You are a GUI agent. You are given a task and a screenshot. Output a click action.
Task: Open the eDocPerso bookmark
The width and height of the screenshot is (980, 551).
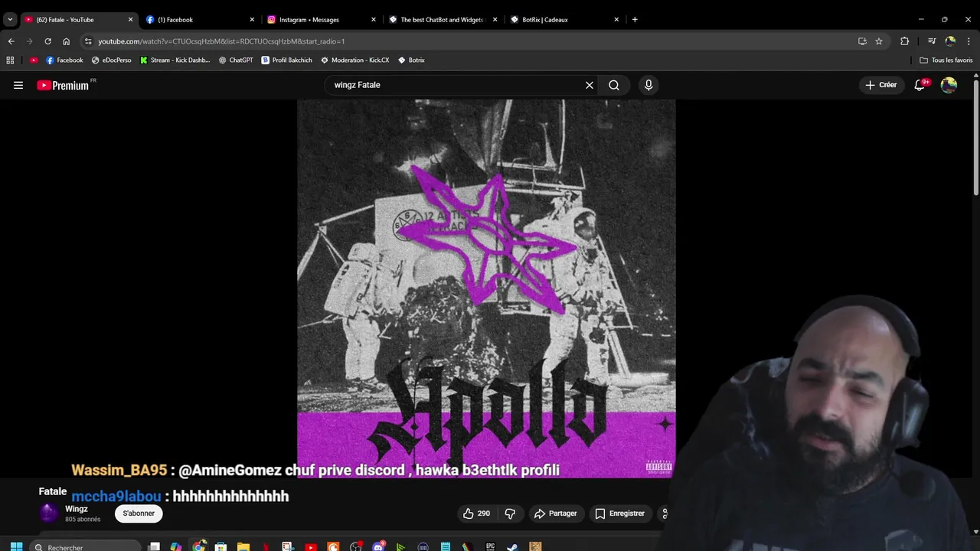click(111, 60)
